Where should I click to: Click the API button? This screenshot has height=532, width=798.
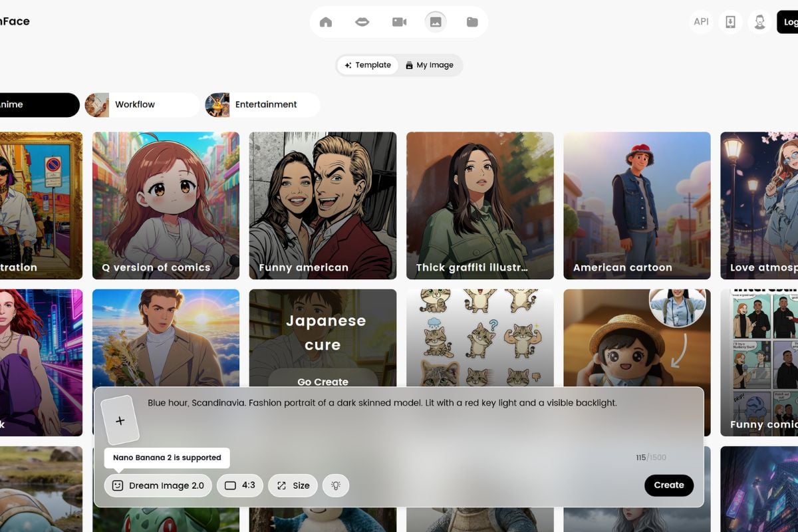tap(701, 22)
